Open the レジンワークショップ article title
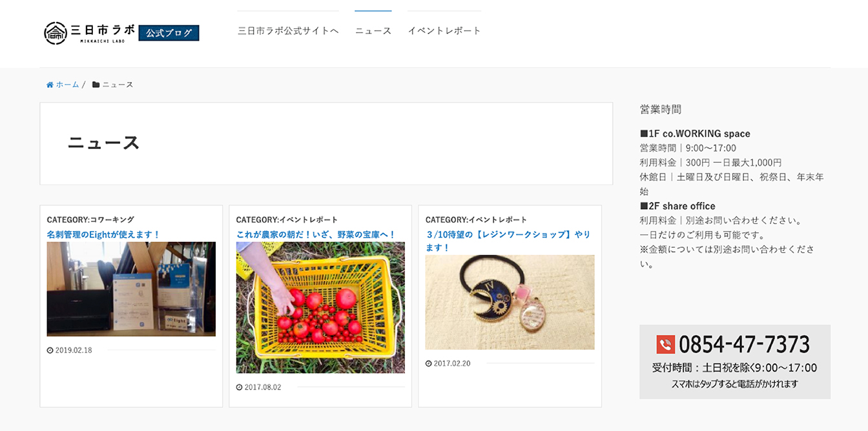 click(x=508, y=241)
